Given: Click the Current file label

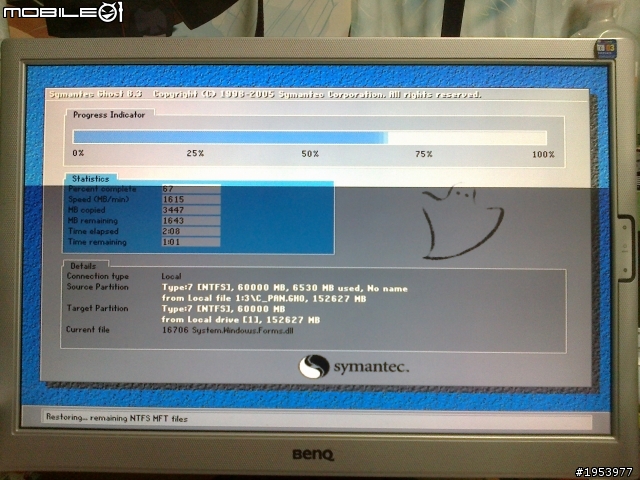Looking at the screenshot, I should (88, 329).
